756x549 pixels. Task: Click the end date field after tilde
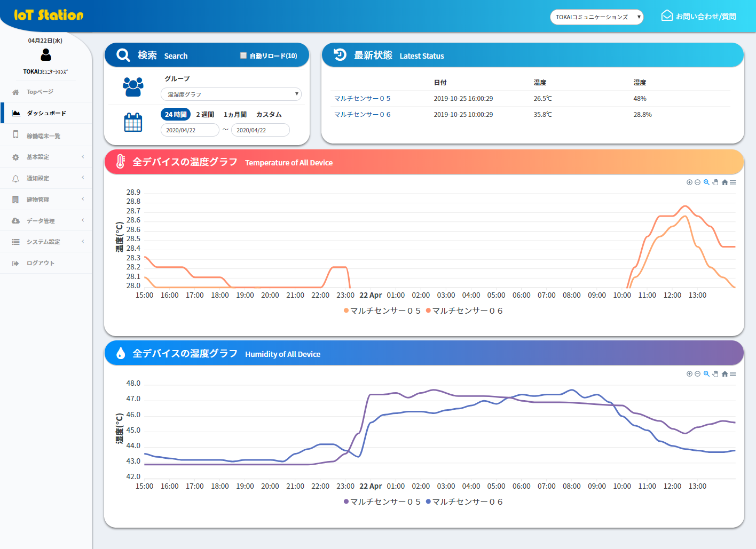coord(261,130)
